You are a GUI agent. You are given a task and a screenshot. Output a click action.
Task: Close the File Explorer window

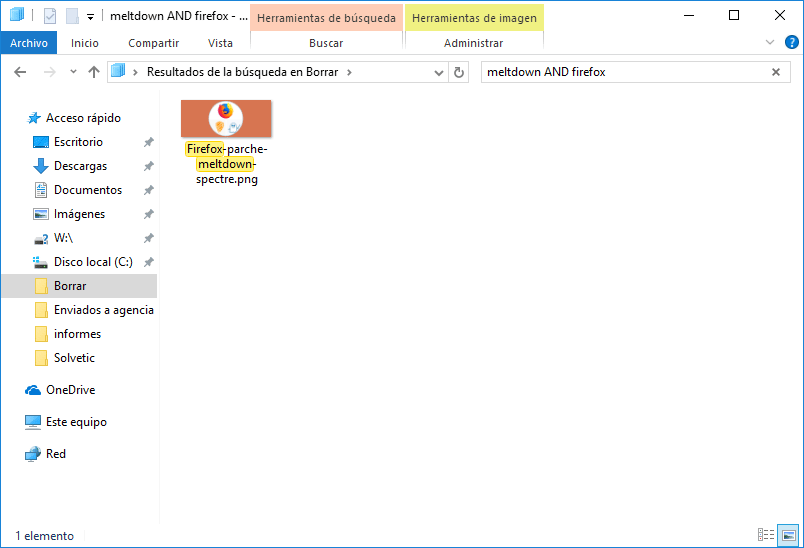click(x=779, y=16)
